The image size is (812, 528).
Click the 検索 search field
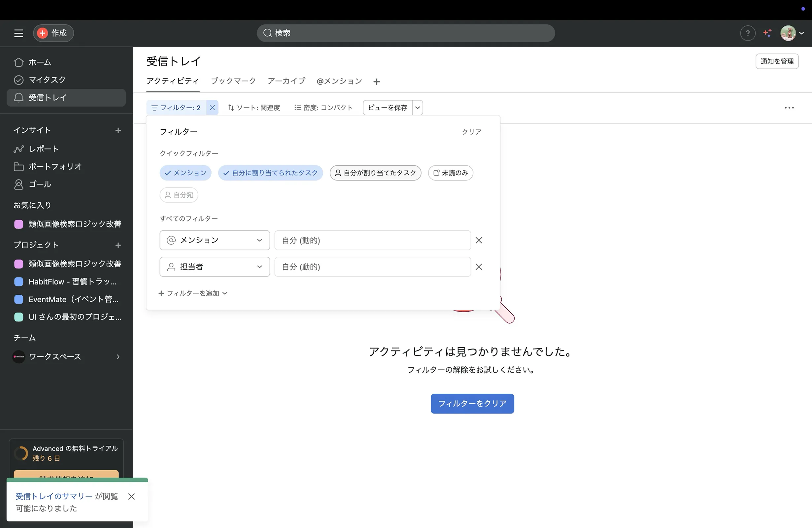click(x=406, y=33)
